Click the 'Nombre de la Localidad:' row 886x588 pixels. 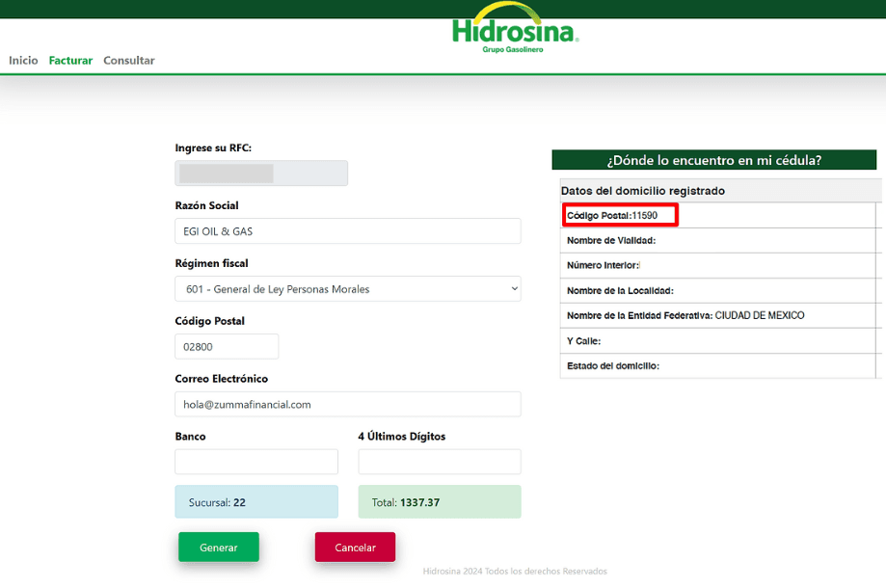717,290
